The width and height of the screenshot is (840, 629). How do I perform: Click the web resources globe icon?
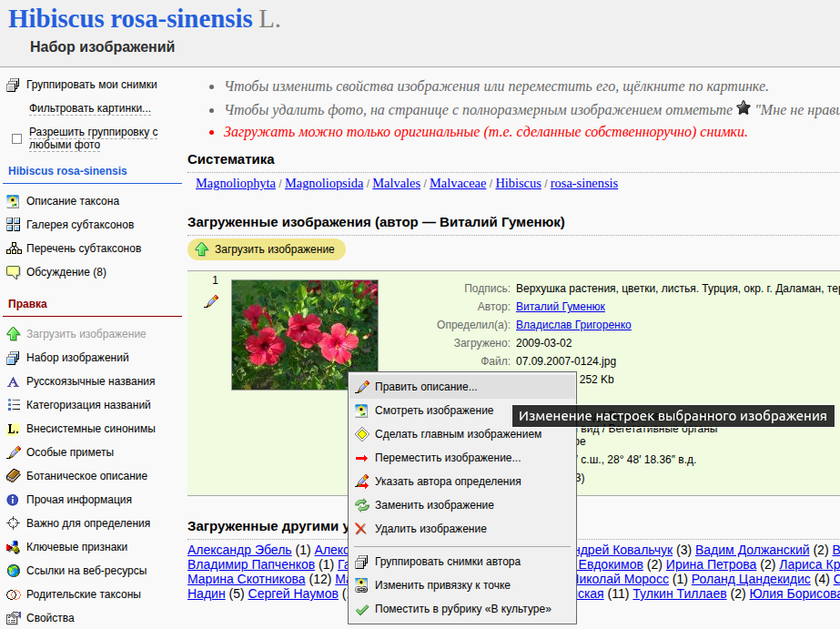click(13, 571)
